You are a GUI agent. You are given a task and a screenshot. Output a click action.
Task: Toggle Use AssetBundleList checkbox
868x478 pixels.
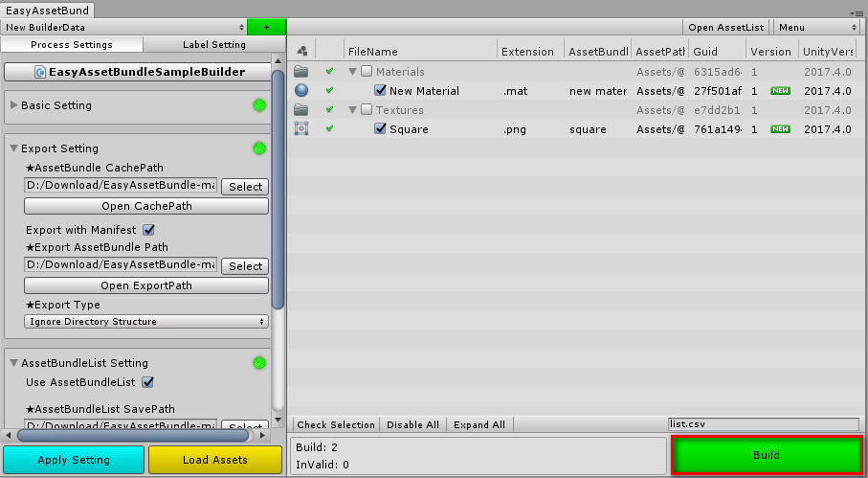pos(147,382)
